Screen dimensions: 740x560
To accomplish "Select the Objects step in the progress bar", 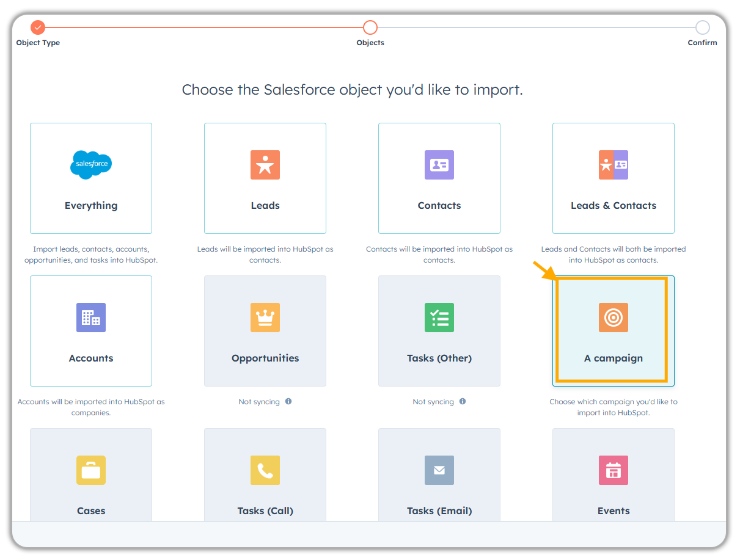I will (x=370, y=27).
